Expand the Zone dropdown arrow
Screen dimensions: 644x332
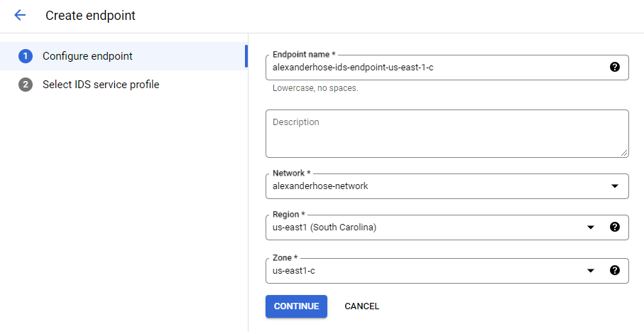point(591,271)
